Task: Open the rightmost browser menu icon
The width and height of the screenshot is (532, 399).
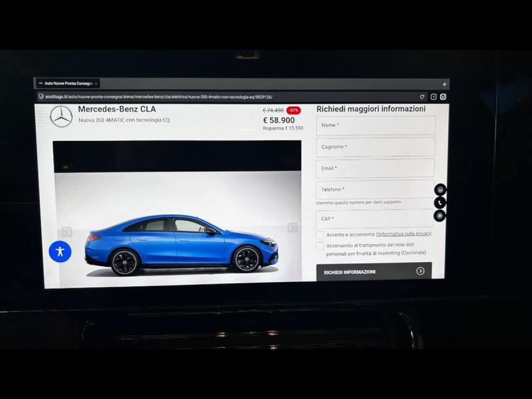Action: pyautogui.click(x=443, y=97)
